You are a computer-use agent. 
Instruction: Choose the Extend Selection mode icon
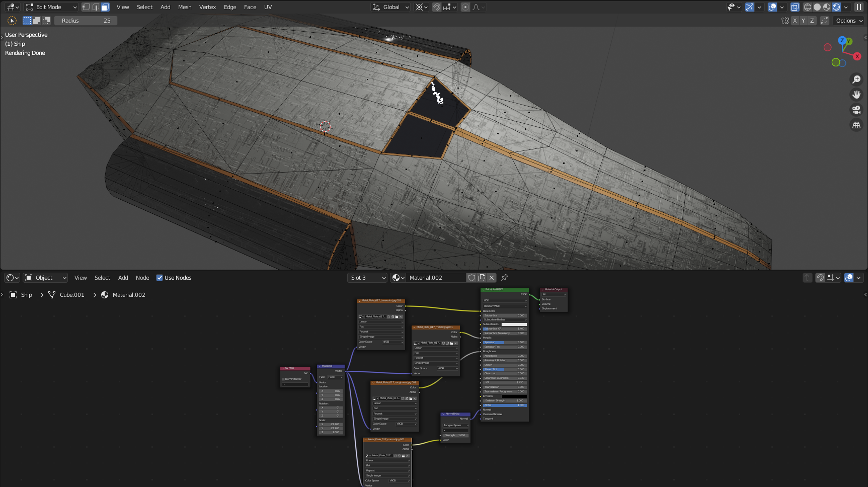pos(37,21)
